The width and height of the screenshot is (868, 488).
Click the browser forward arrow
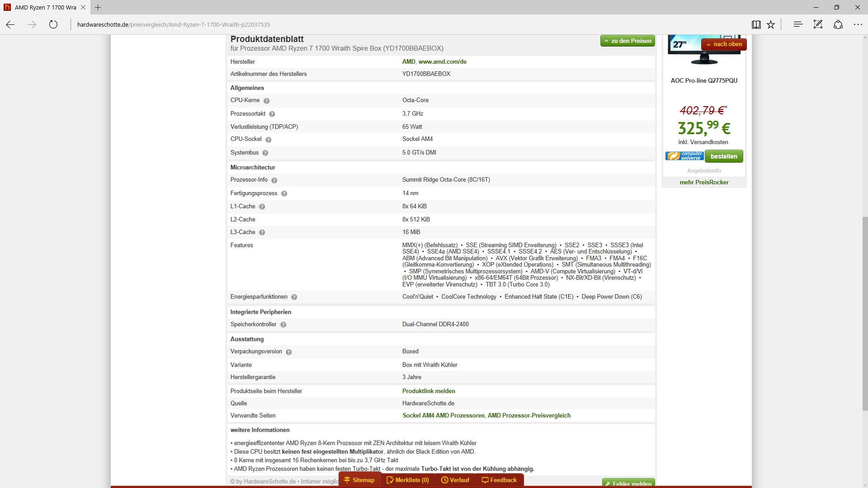[x=32, y=24]
